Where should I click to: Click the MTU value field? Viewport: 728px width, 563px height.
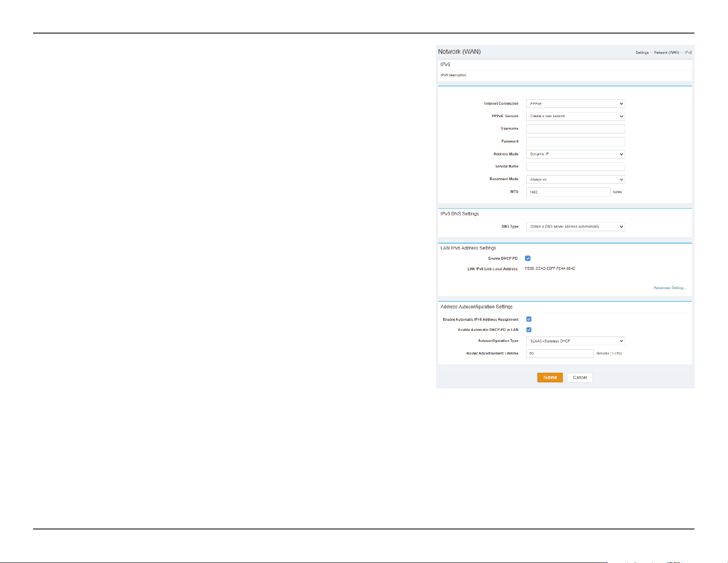(568, 192)
